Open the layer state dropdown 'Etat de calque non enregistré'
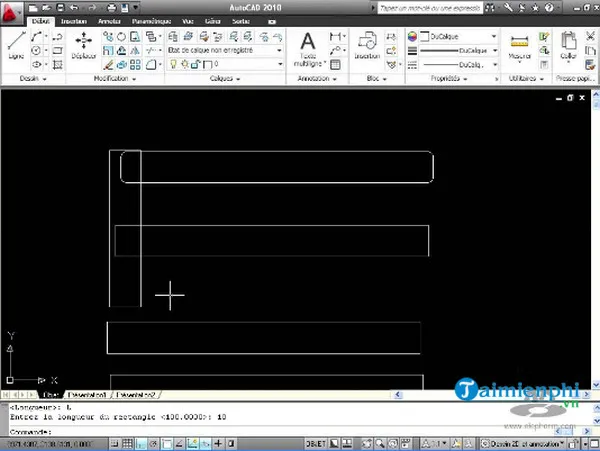Viewport: 600px width, 451px height. point(225,50)
